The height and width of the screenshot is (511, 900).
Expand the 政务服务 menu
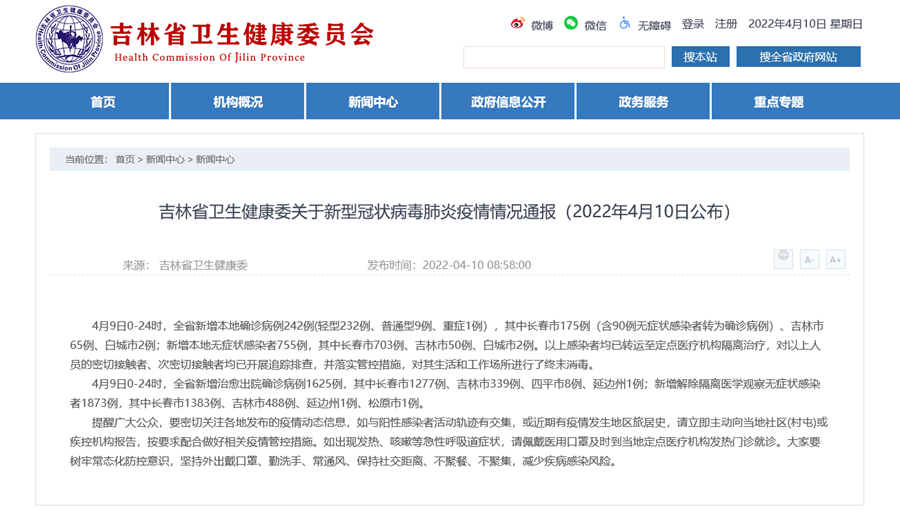[643, 102]
